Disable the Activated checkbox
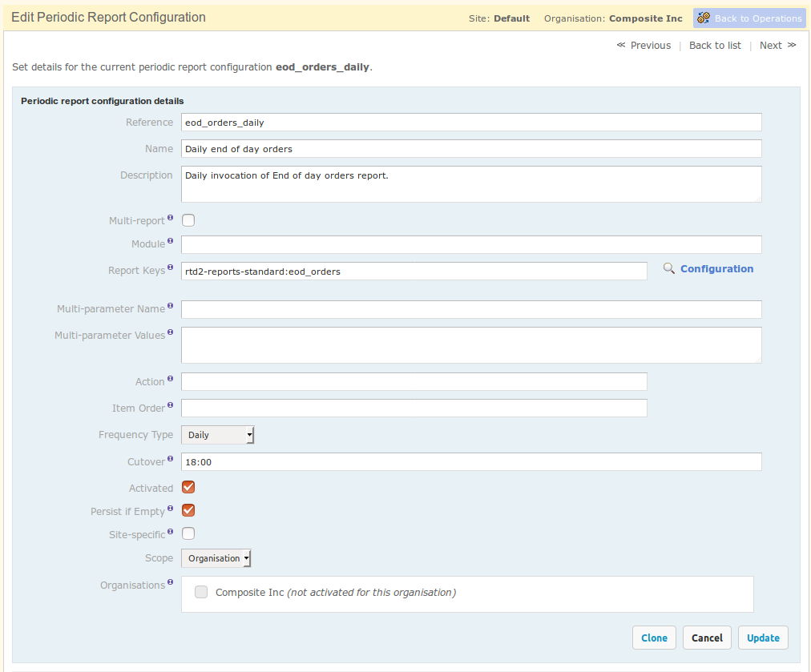The width and height of the screenshot is (811, 672). pos(188,487)
